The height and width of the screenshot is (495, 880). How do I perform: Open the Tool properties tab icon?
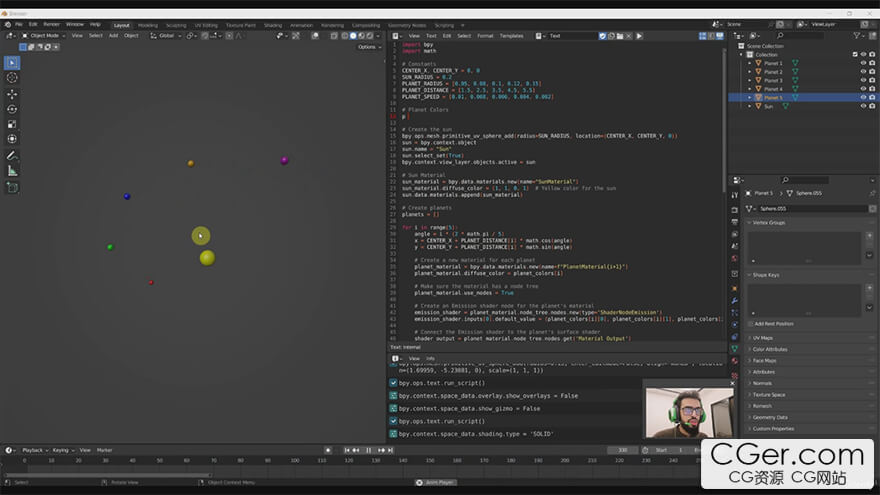tap(735, 195)
